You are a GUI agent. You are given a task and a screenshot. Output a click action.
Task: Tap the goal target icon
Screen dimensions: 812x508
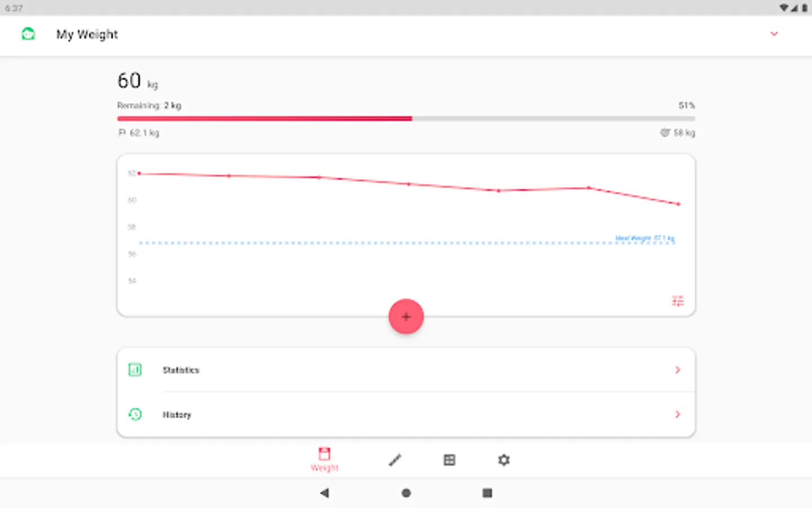click(665, 133)
